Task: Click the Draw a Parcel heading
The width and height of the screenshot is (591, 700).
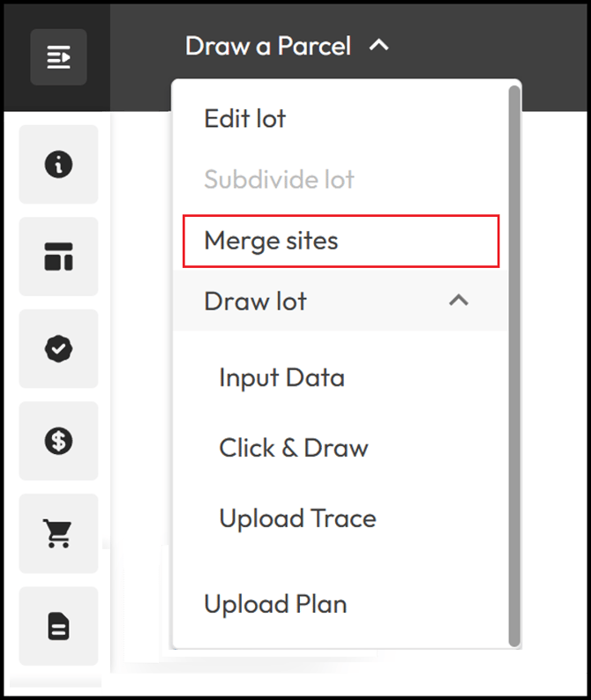Action: pyautogui.click(x=267, y=46)
